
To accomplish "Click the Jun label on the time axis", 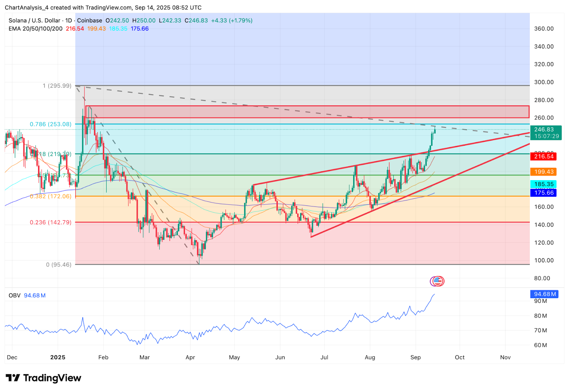I will tap(280, 358).
